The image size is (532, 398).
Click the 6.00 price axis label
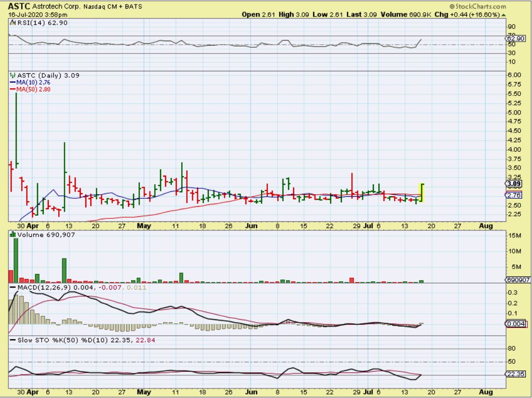point(515,75)
